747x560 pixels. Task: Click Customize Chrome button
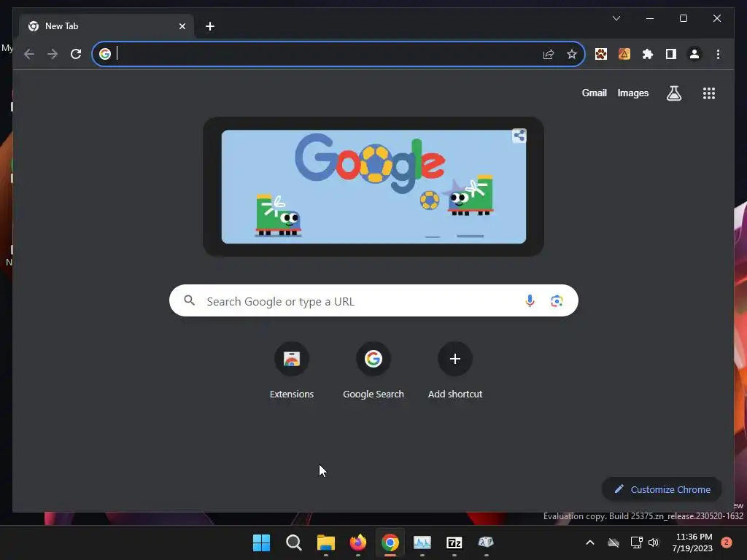tap(662, 489)
